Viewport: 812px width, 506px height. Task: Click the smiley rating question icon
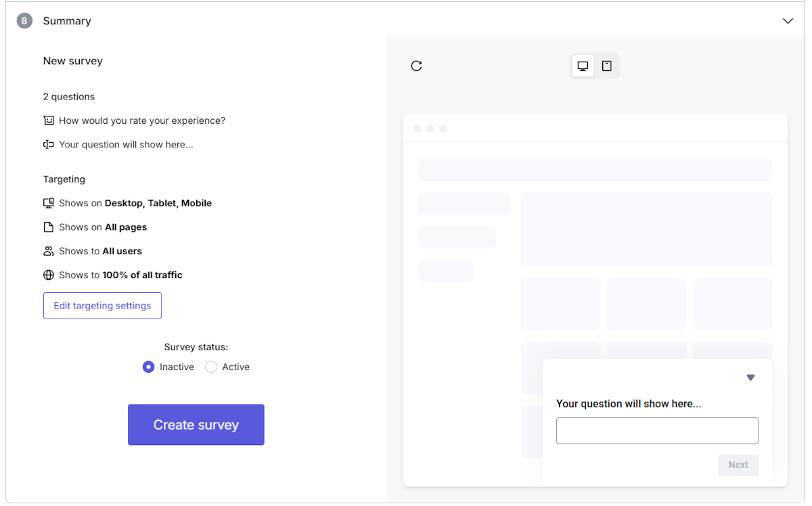click(48, 120)
